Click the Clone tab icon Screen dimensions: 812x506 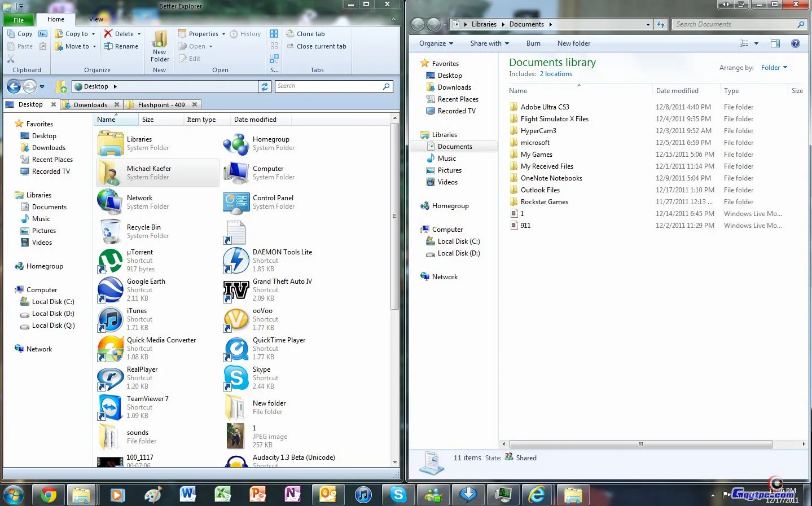coord(290,34)
